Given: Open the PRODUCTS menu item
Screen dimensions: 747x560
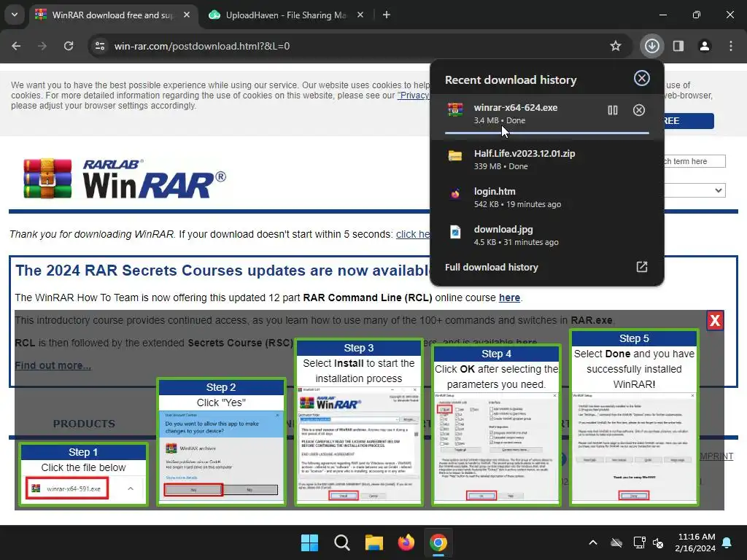Looking at the screenshot, I should (x=84, y=424).
